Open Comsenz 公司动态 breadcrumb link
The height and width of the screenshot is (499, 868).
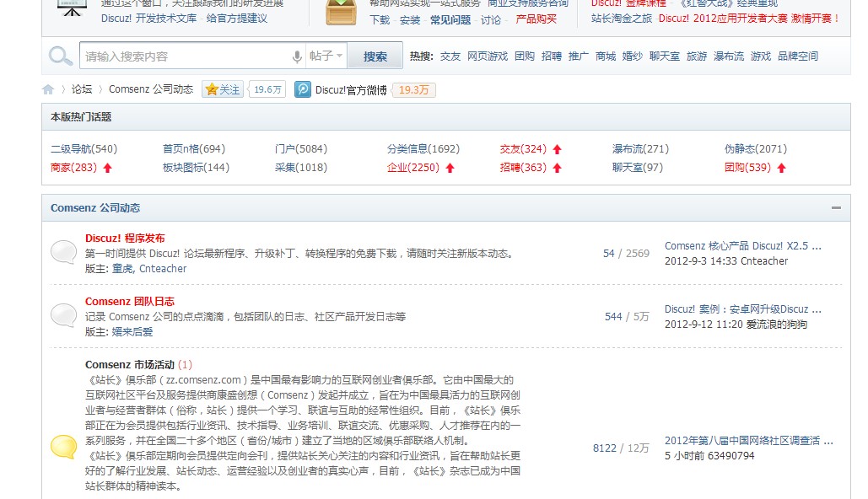[x=150, y=89]
